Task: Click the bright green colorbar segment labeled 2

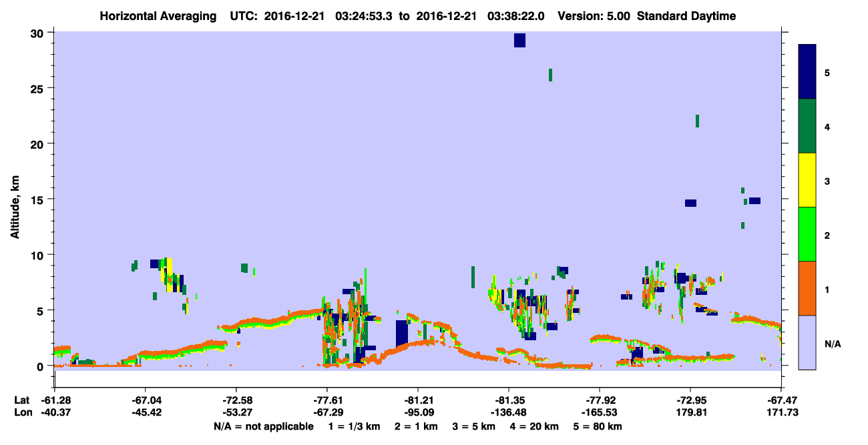Action: tap(807, 234)
